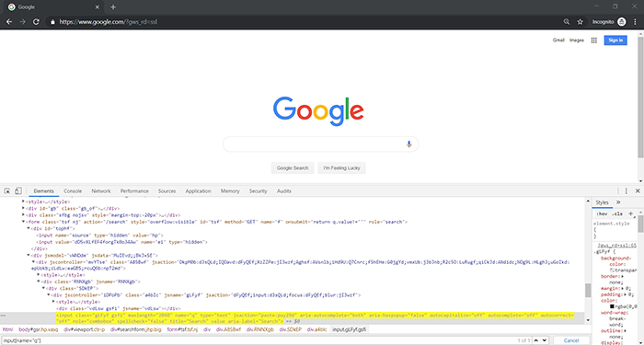Open the ?gws_rd=ssl:65 stylesheet source link
Image resolution: width=644 pixels, height=345 pixels.
[616, 246]
